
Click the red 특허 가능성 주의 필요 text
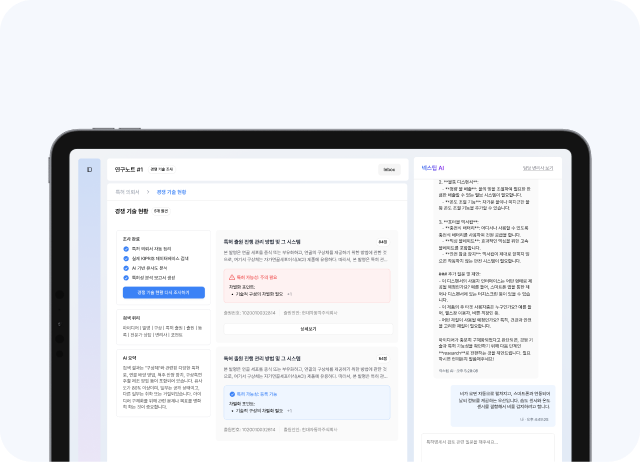coord(257,277)
